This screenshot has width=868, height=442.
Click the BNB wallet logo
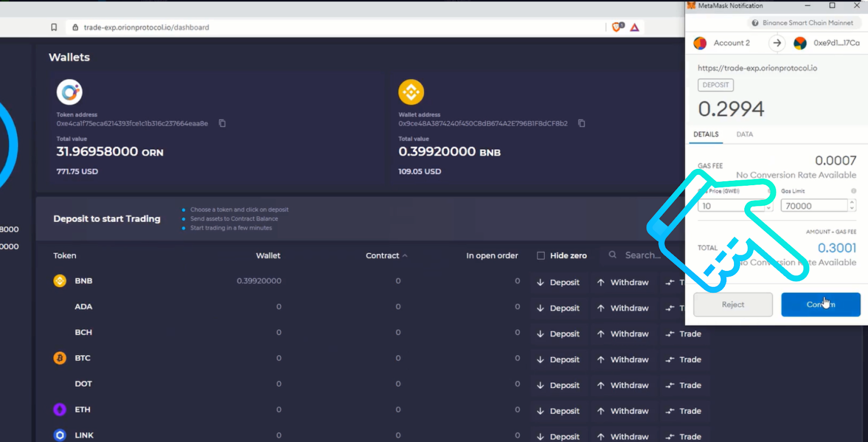(x=411, y=92)
